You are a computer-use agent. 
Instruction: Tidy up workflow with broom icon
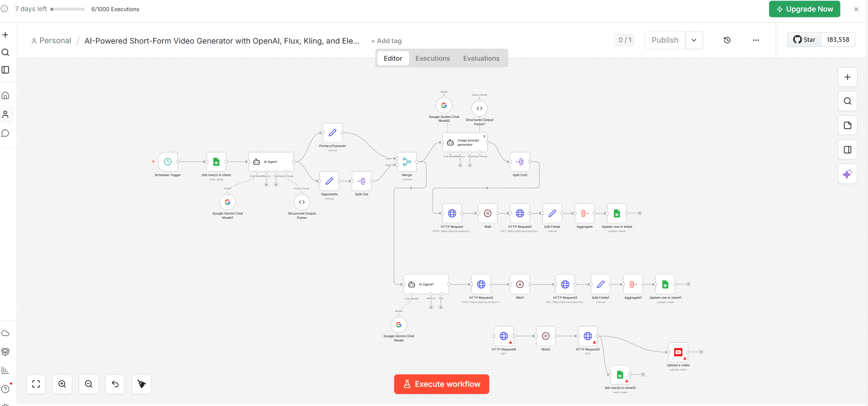coord(142,384)
